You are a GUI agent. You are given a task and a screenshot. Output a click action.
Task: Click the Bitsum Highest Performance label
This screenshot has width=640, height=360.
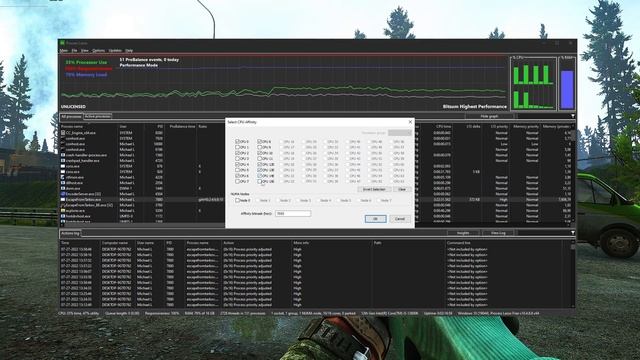click(475, 107)
